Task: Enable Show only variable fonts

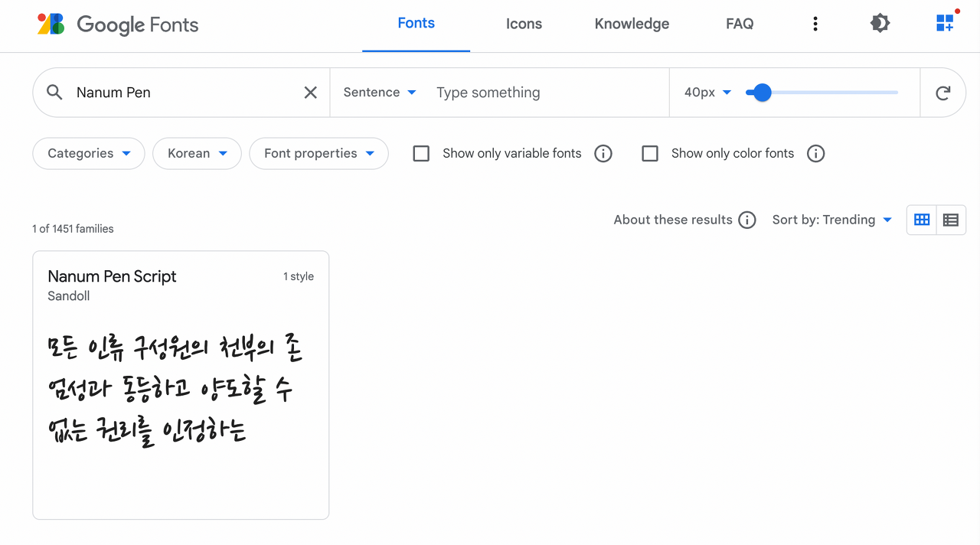Action: click(421, 154)
